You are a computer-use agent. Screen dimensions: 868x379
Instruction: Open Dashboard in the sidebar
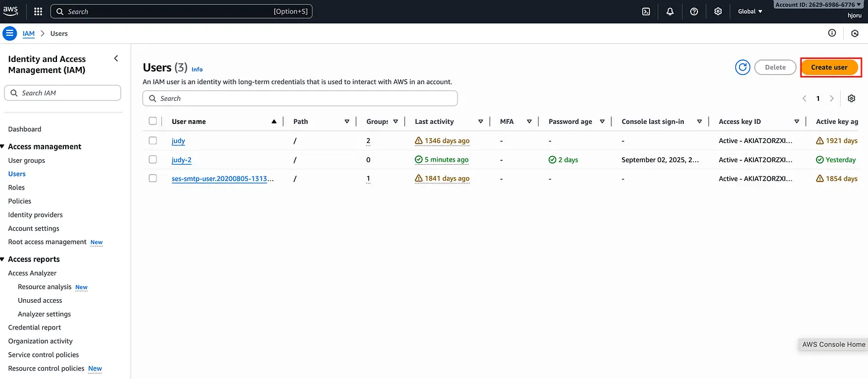(x=25, y=129)
